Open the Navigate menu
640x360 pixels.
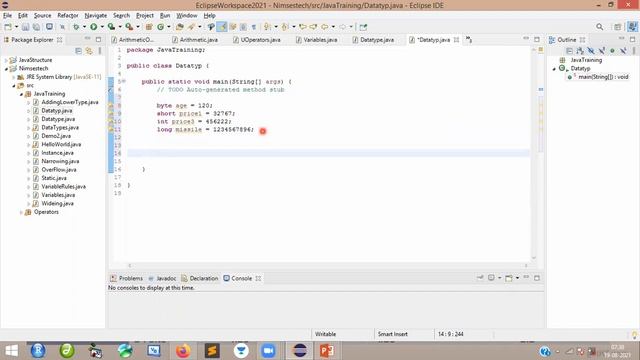pos(96,16)
